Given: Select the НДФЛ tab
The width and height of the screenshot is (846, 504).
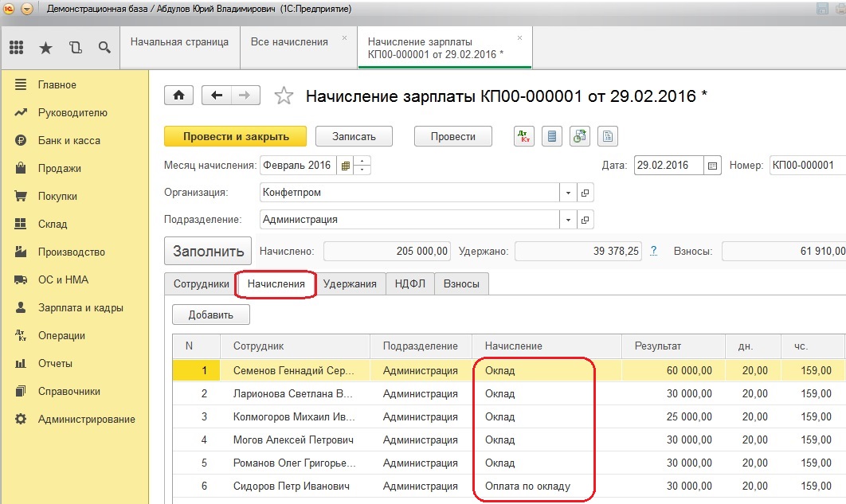Looking at the screenshot, I should tap(410, 284).
